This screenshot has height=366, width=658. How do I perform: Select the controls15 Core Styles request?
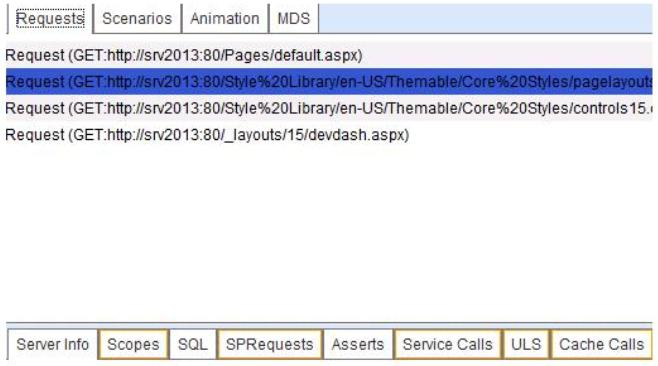click(x=329, y=108)
